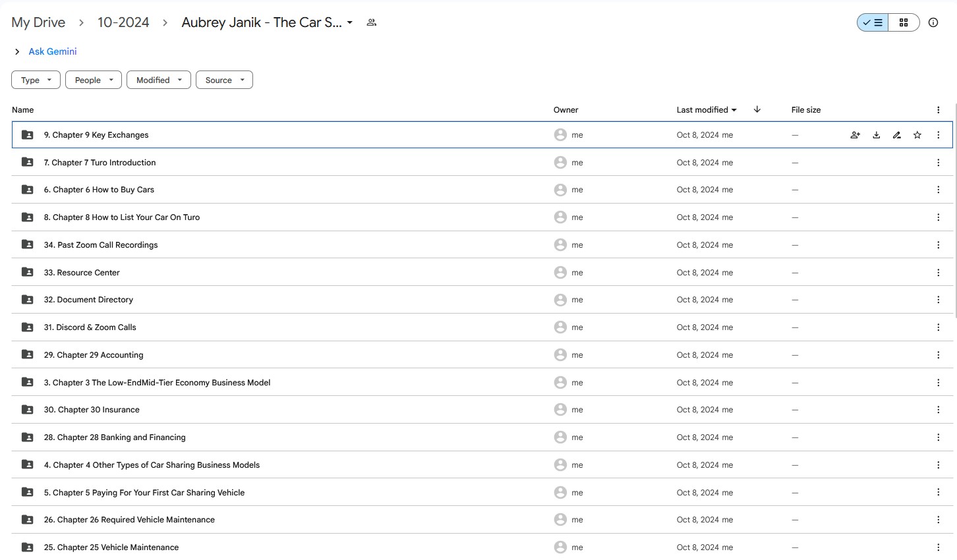View folder details with info icon
Screen dimensions: 957x560
pyautogui.click(x=933, y=22)
